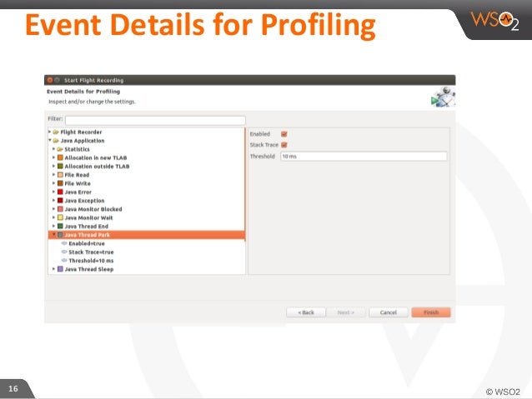Click the Stack Trace=true setting icon
This screenshot has height=399, width=532.
64,252
